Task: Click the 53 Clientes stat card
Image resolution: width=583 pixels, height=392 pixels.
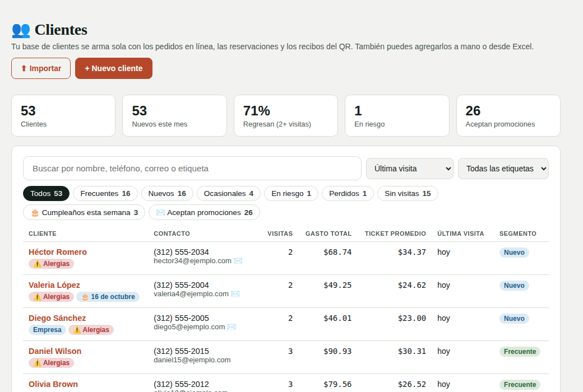Action: click(63, 115)
